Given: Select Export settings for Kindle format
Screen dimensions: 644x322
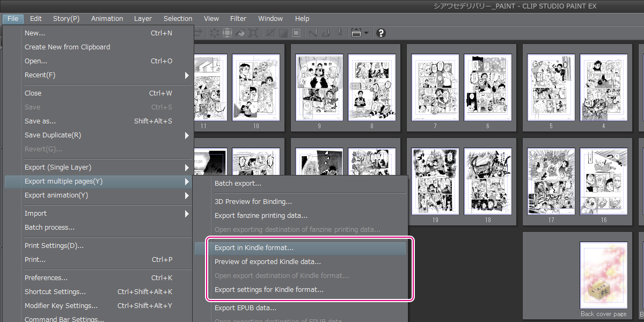Looking at the screenshot, I should [x=269, y=290].
